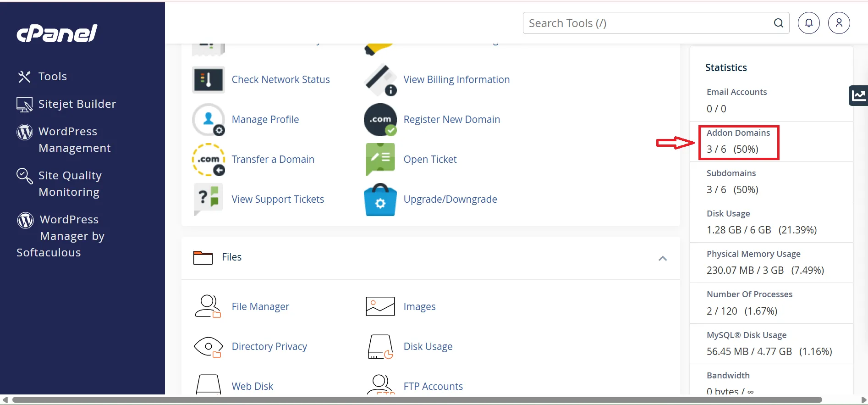The image size is (868, 405).
Task: Click the Open Ticket icon
Action: point(380,159)
